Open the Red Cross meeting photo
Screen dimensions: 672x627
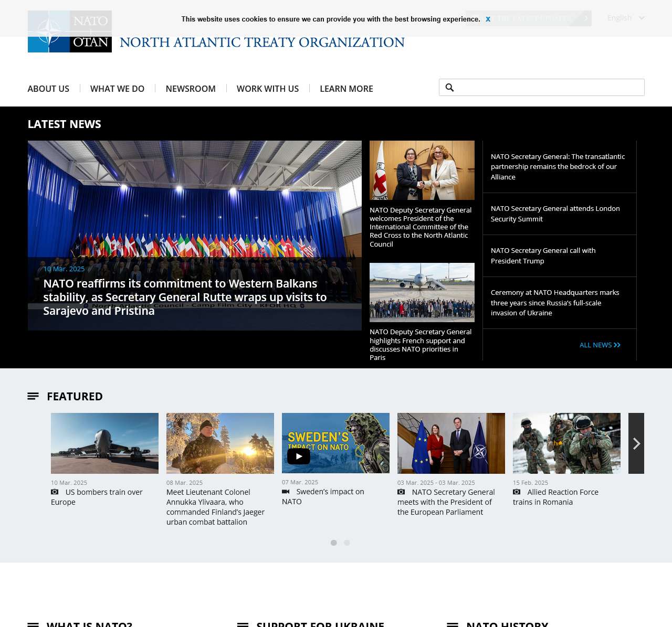422,170
